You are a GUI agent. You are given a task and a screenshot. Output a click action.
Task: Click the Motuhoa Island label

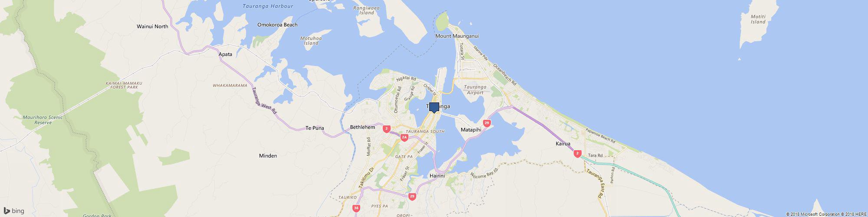pyautogui.click(x=311, y=41)
